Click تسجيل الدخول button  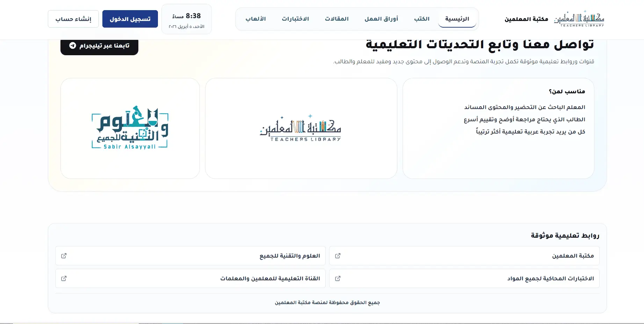130,19
